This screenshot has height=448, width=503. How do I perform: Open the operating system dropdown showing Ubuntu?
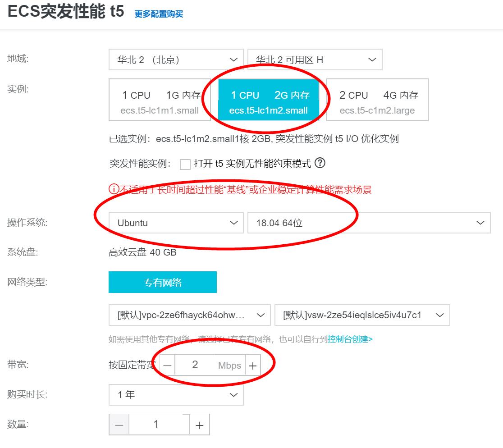coord(176,222)
